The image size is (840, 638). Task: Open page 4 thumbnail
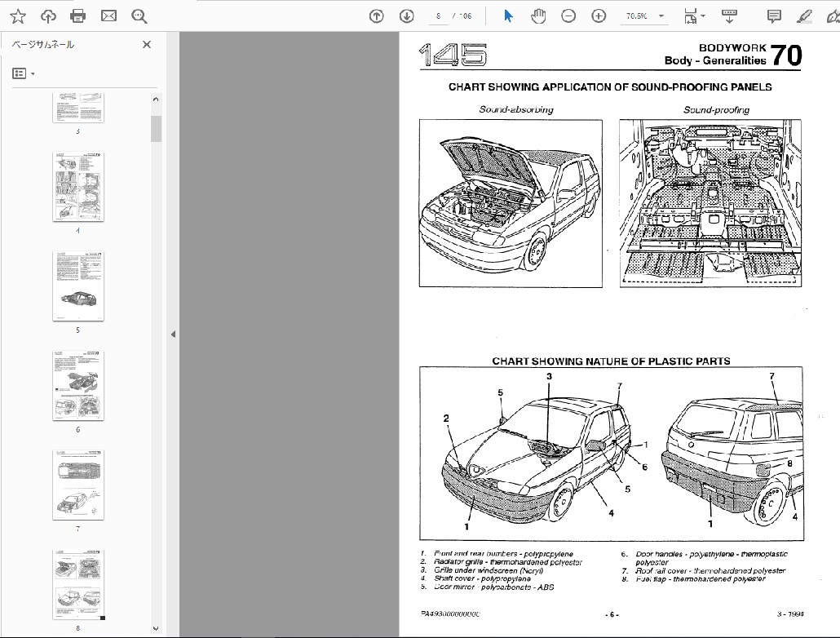click(x=78, y=187)
